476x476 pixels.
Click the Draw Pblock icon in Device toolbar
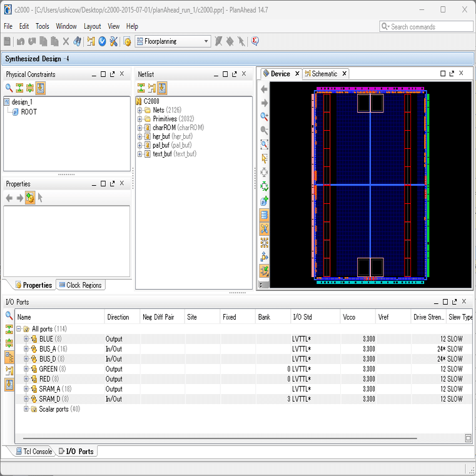264,201
